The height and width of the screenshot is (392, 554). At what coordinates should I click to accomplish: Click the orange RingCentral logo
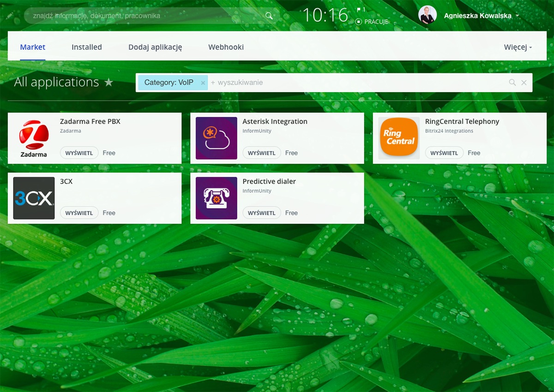399,138
